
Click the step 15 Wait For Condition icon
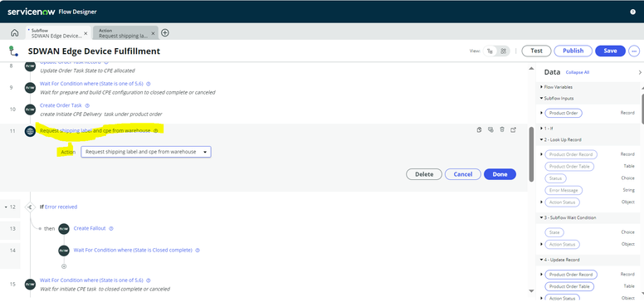[x=30, y=284]
